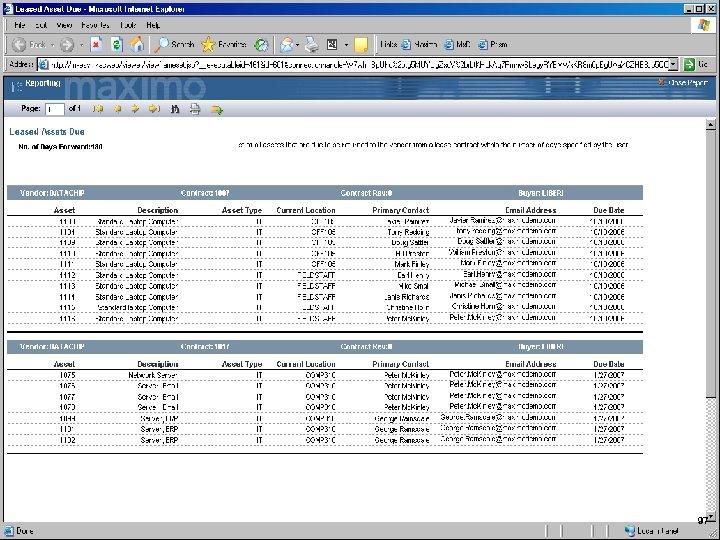Open the View menu

click(64, 25)
